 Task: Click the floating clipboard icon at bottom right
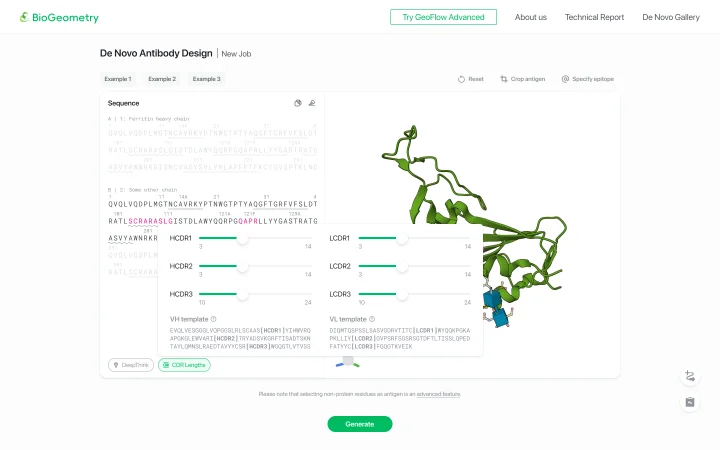pos(690,402)
